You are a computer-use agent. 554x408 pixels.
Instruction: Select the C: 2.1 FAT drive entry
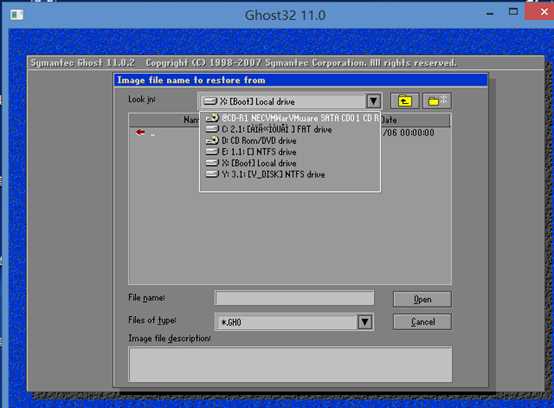click(290, 129)
